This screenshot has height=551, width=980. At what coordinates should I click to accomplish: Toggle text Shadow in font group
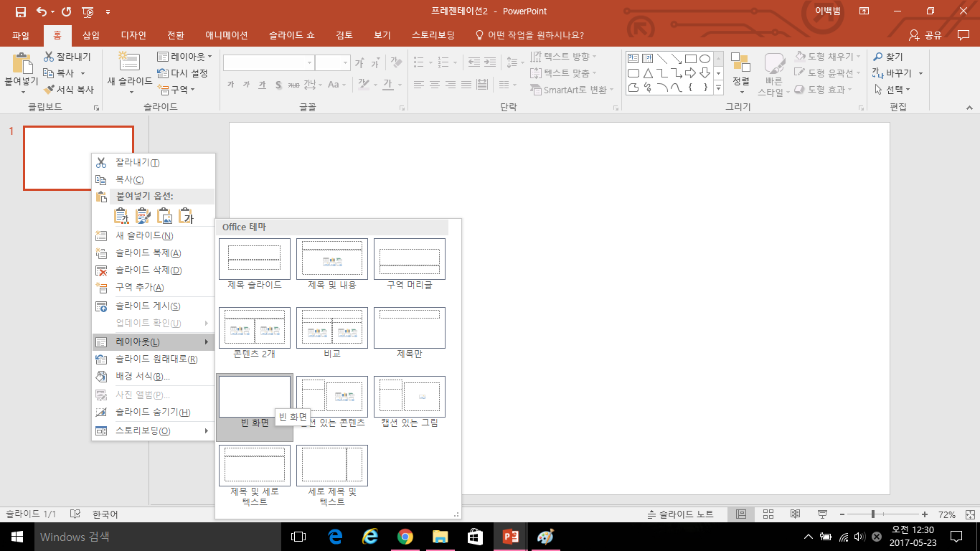tap(278, 85)
